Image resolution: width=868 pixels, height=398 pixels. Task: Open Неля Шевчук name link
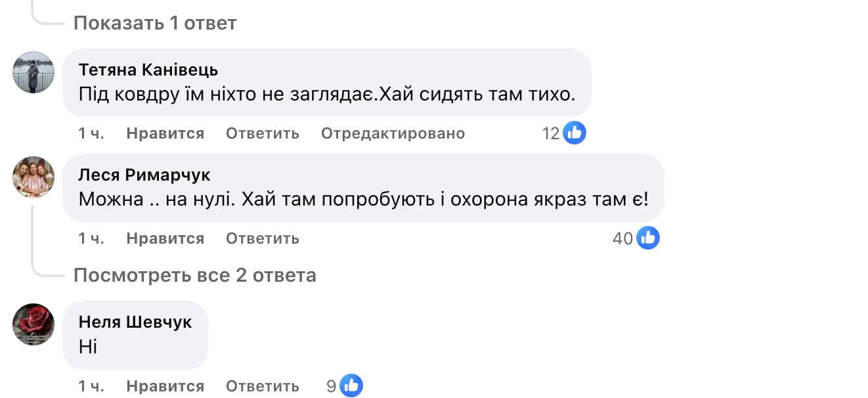135,322
